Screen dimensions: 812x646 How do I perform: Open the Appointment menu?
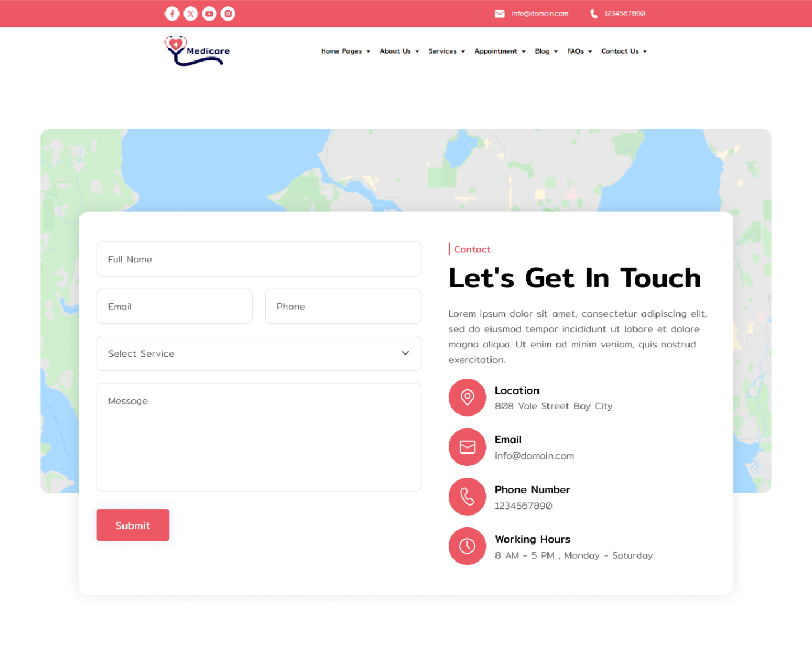499,51
